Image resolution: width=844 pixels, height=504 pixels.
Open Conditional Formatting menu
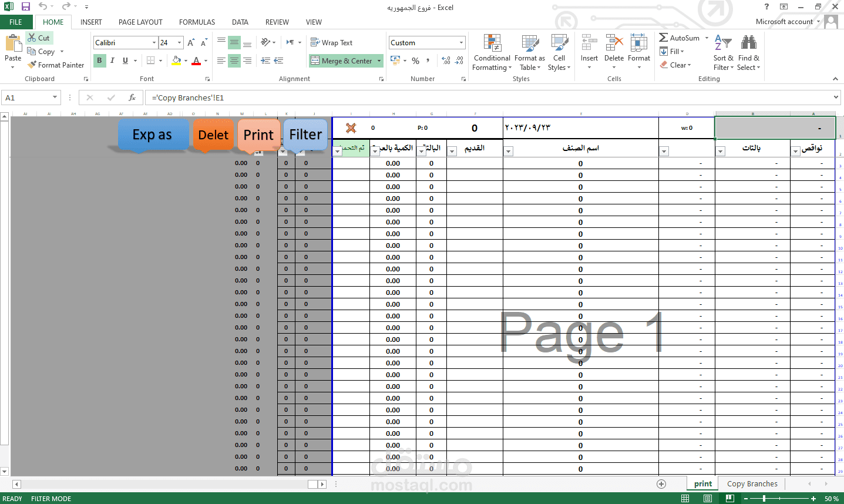[492, 52]
